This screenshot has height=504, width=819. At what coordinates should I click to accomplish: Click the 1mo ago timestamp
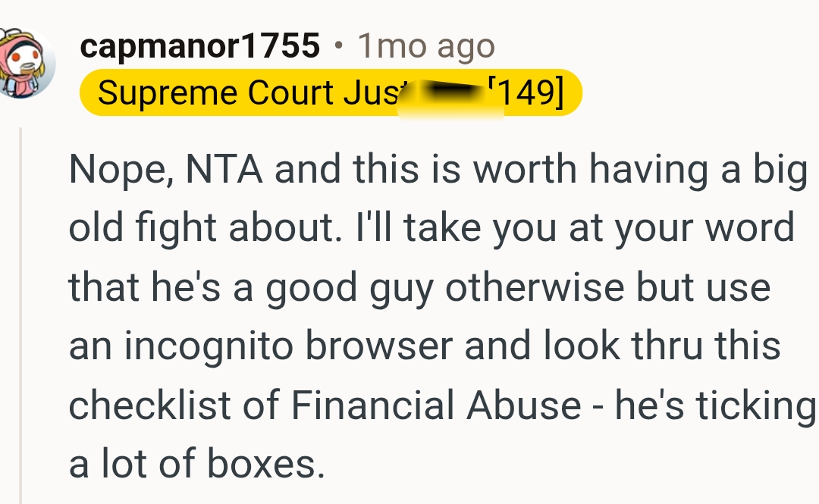[x=426, y=47]
